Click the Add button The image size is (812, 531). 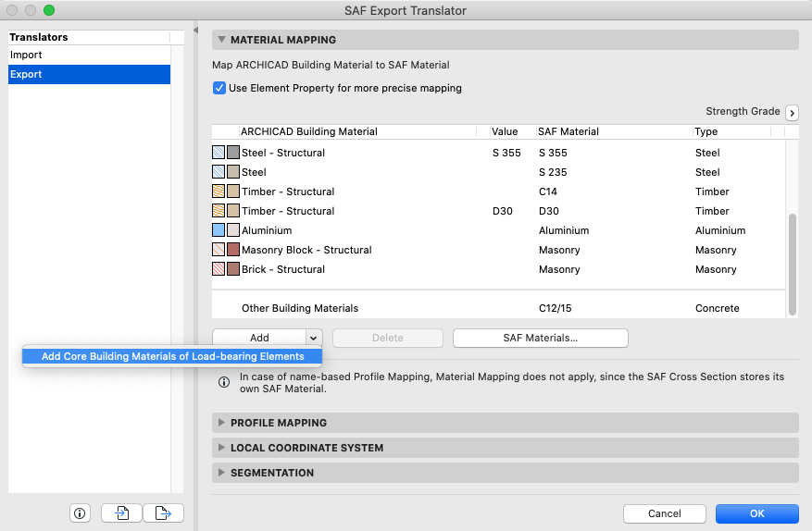[259, 338]
